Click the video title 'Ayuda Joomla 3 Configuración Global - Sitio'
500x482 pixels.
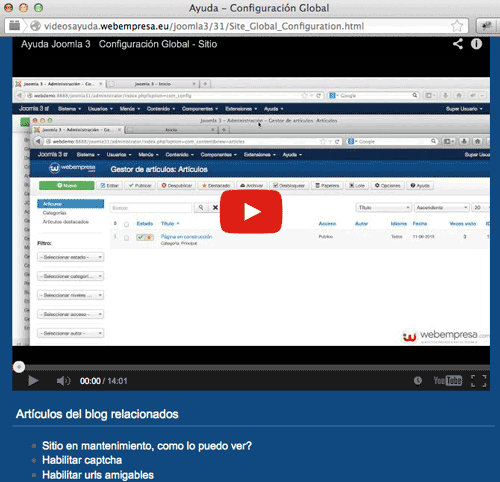(119, 44)
